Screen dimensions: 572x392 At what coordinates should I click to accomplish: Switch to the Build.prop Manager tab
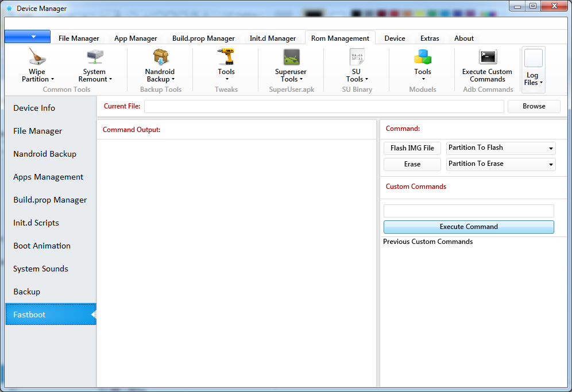(203, 38)
